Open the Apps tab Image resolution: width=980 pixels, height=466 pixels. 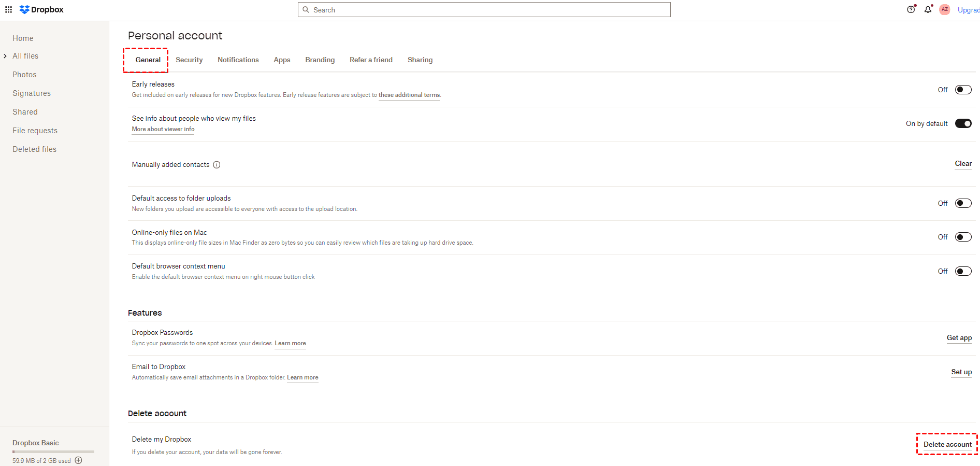(282, 60)
